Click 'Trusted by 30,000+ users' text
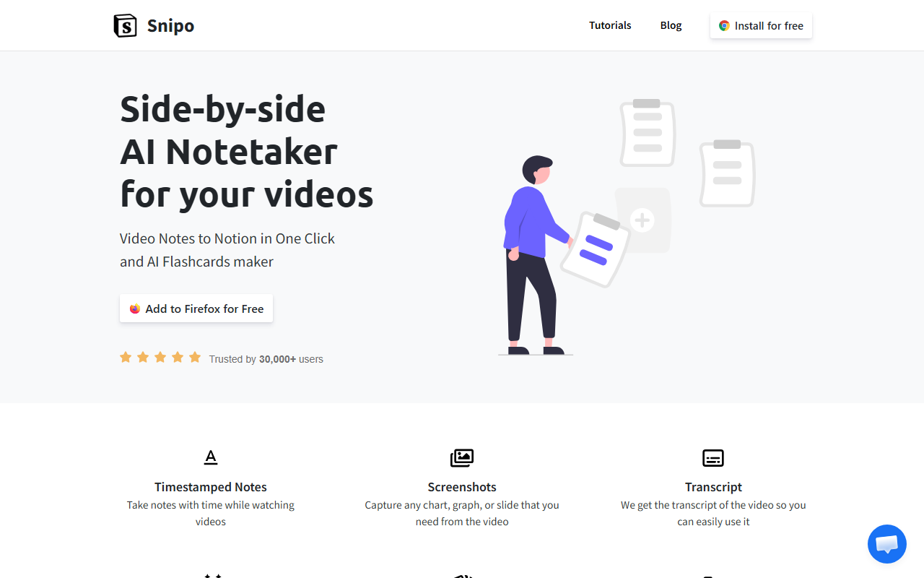 (266, 359)
